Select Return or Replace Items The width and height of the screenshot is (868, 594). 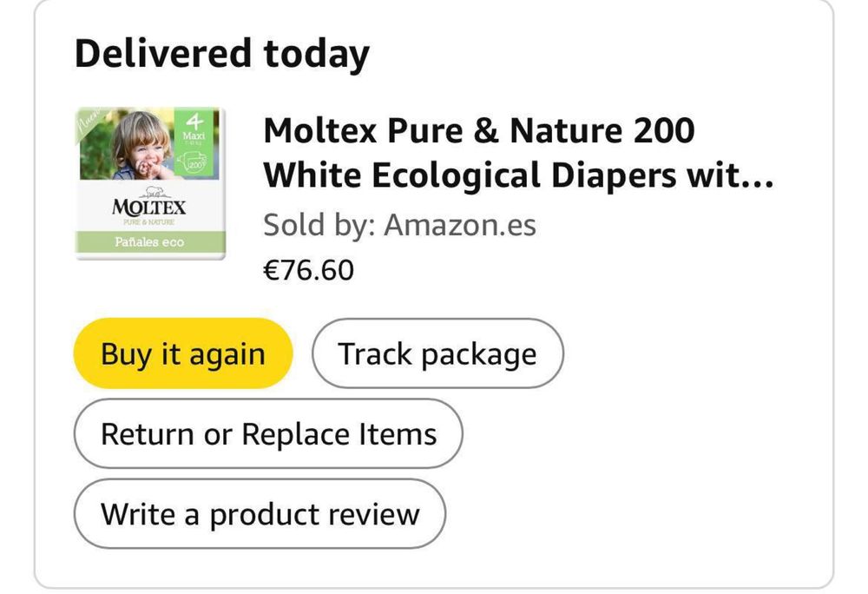(x=268, y=433)
